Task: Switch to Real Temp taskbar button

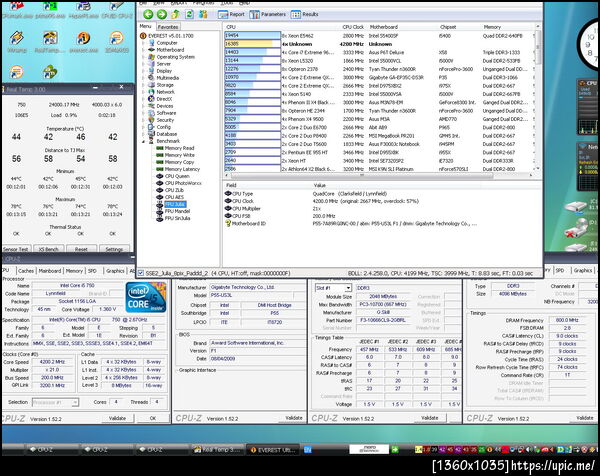Action: click(218, 450)
